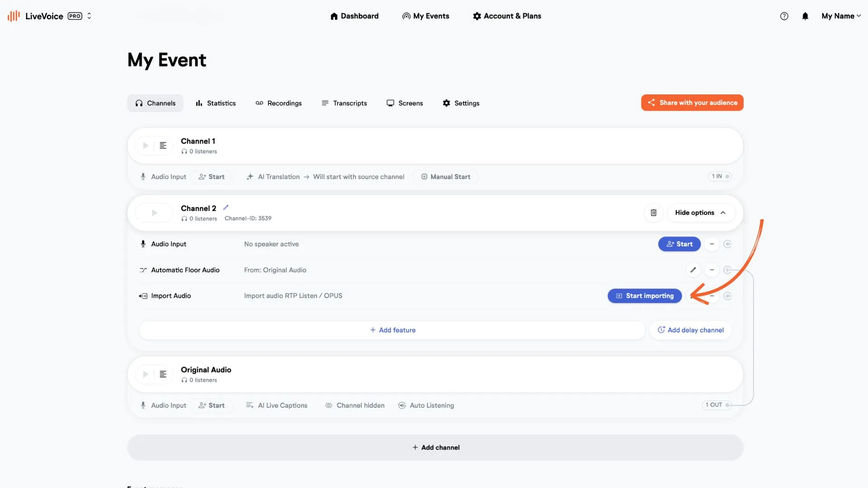
Task: Open Account & Plans
Action: coord(507,16)
